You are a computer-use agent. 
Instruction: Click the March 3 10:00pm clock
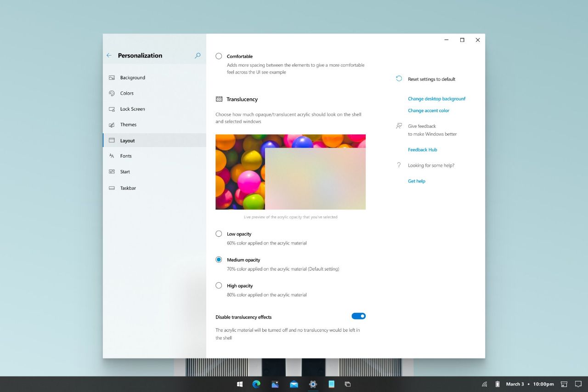(530, 384)
